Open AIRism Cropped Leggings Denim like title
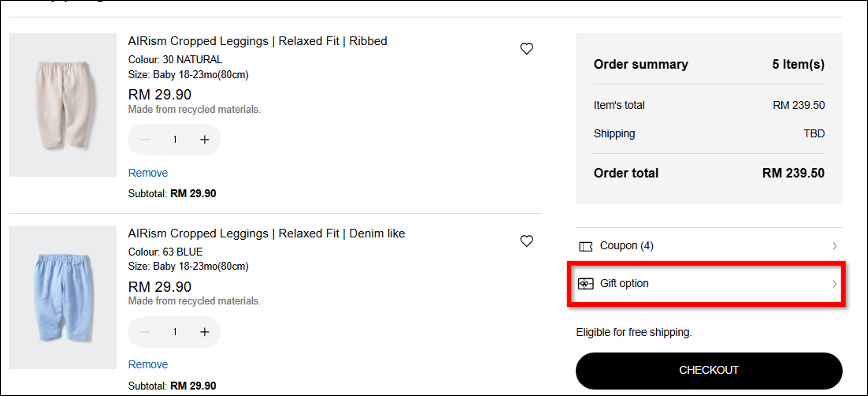 [266, 233]
